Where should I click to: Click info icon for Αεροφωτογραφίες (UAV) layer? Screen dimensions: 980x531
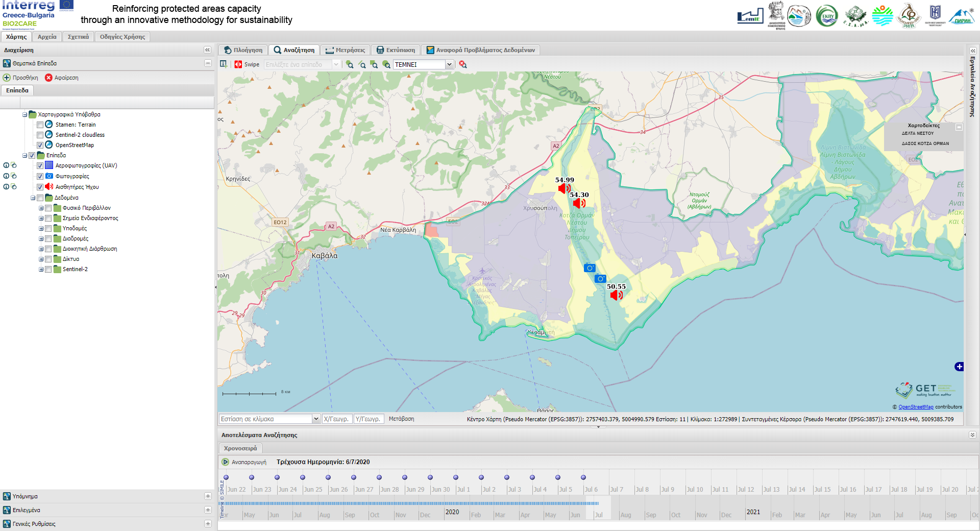point(6,165)
